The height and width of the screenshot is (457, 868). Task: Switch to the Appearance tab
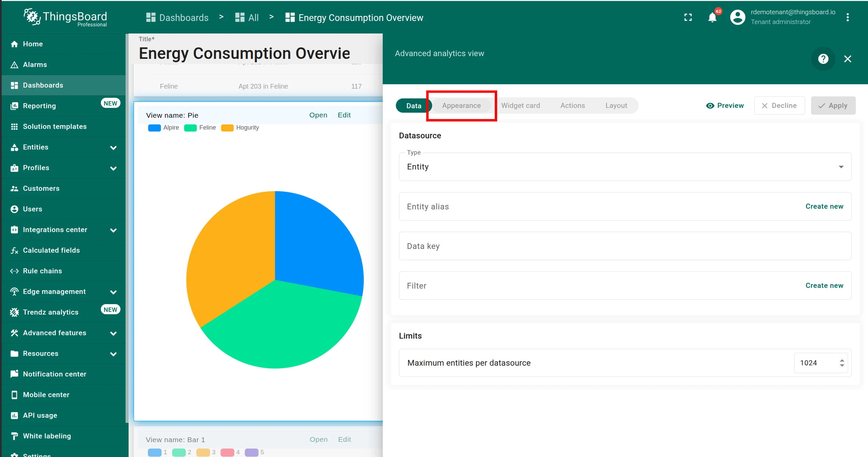461,106
